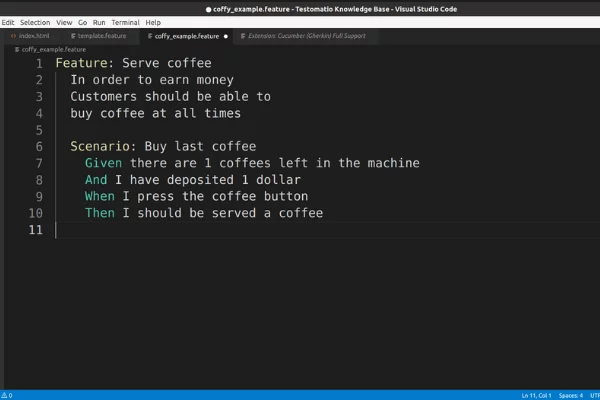The height and width of the screenshot is (400, 600).
Task: Click line number 6 in the gutter
Action: (38, 146)
